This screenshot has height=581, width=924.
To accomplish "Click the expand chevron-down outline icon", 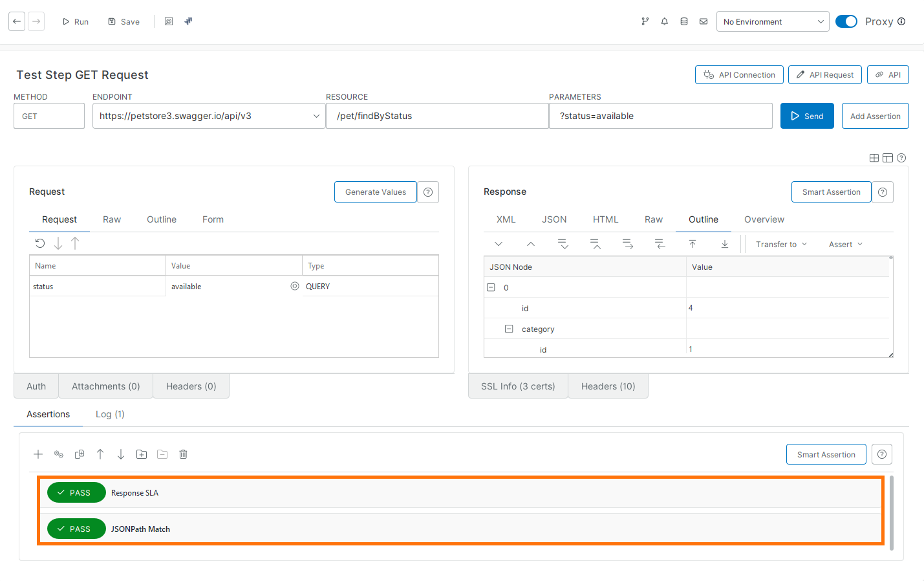I will (x=499, y=244).
